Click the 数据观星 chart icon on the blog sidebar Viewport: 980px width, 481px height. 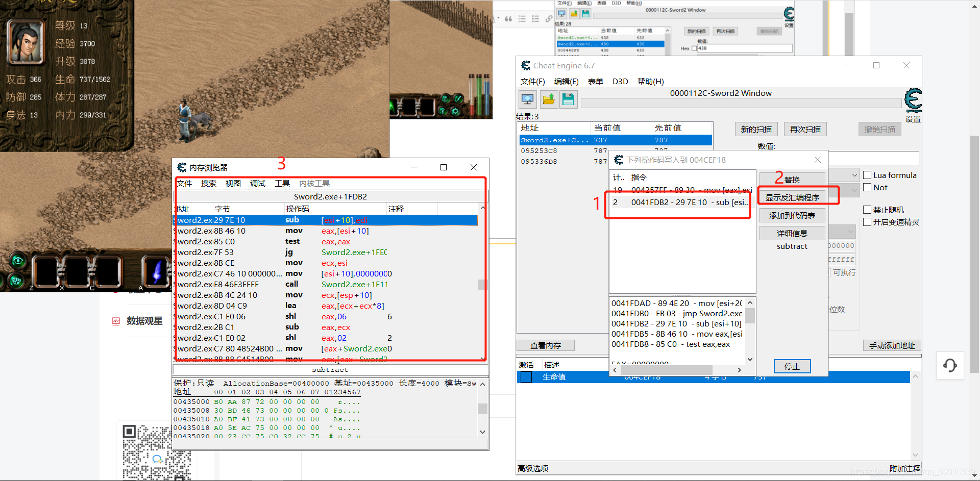click(116, 321)
